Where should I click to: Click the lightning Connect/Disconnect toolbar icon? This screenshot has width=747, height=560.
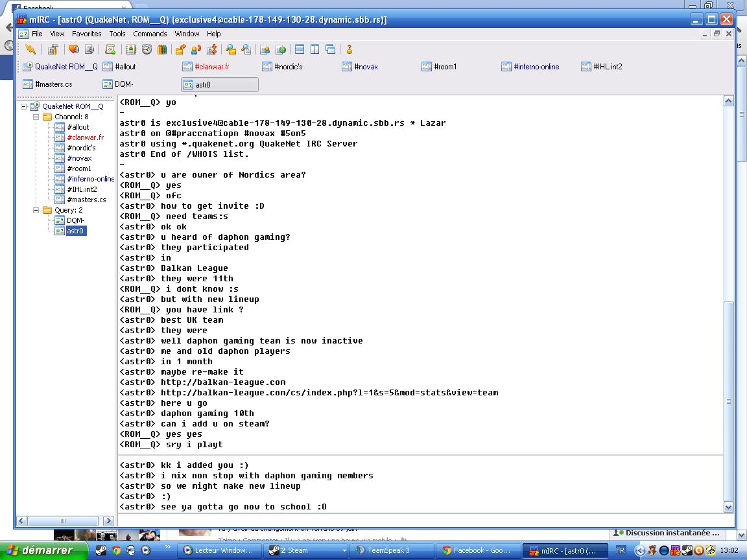pos(30,49)
